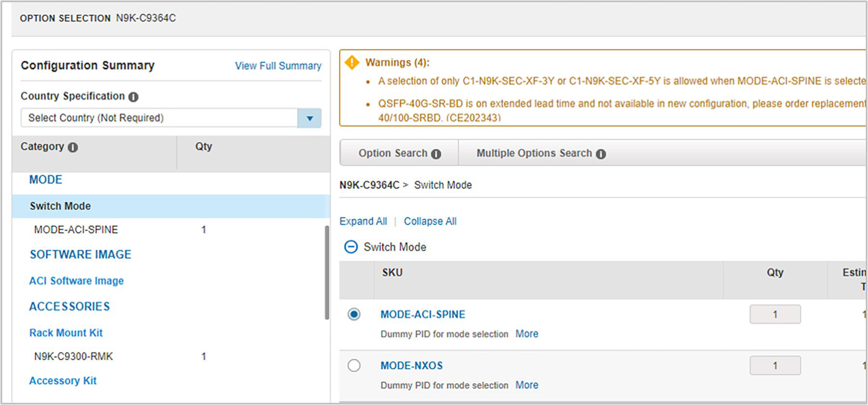Select the MODE-ACI-SPINE radio button
868x405 pixels.
tap(354, 314)
